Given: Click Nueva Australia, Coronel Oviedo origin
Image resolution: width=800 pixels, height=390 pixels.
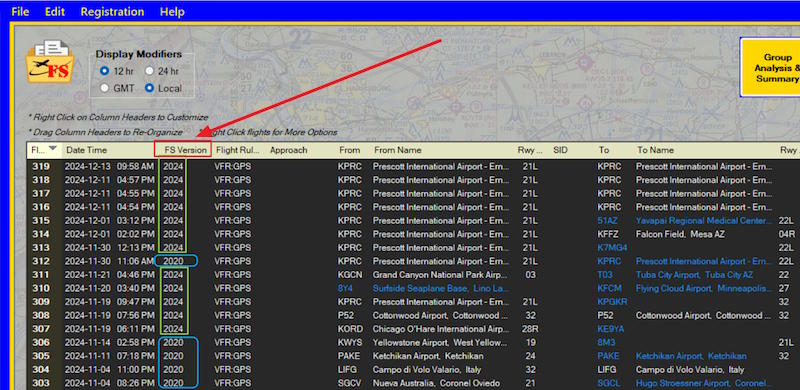Looking at the screenshot, I should pos(437,383).
